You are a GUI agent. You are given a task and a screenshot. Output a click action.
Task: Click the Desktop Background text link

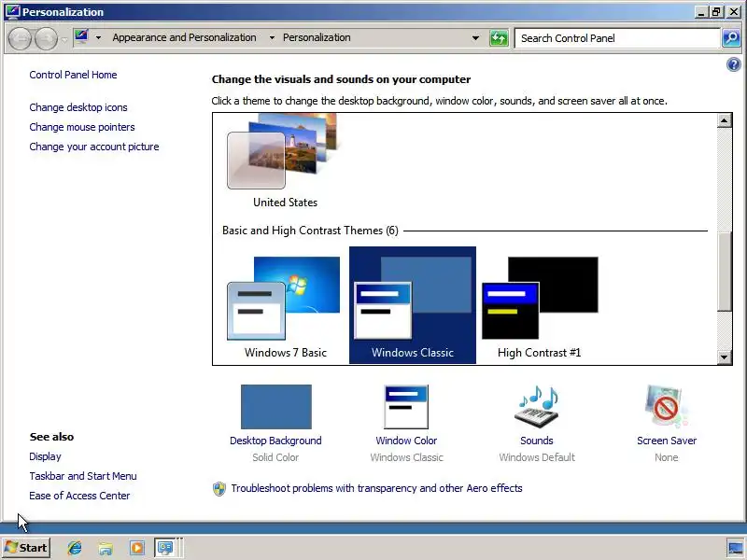[x=275, y=441]
